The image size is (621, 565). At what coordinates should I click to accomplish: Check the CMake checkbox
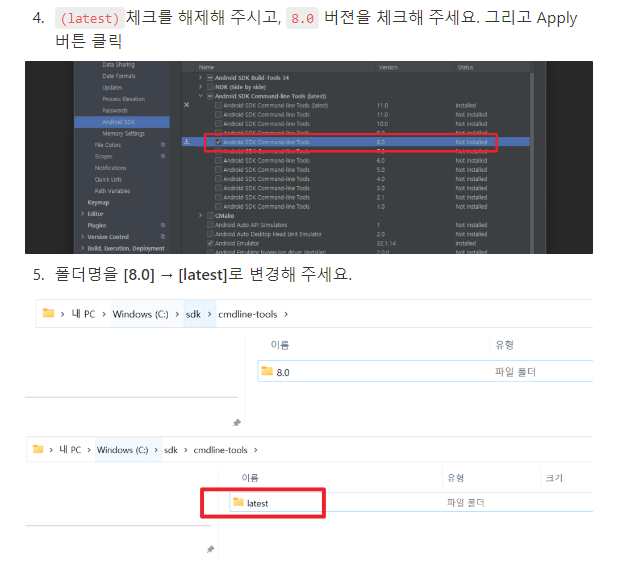click(210, 215)
